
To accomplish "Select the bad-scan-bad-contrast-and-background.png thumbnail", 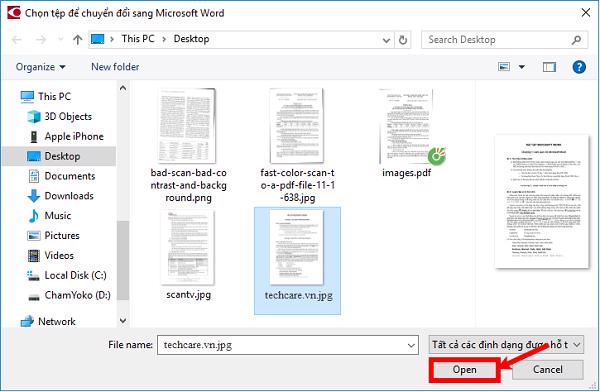I will pyautogui.click(x=187, y=126).
